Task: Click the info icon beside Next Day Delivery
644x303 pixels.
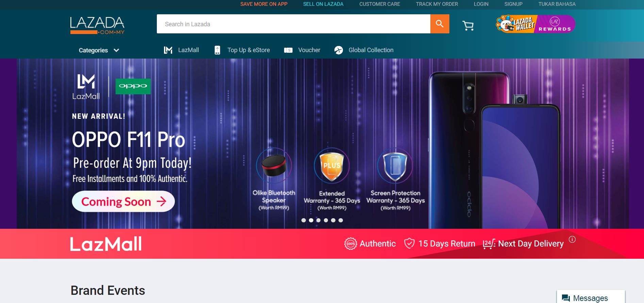Action: point(572,239)
